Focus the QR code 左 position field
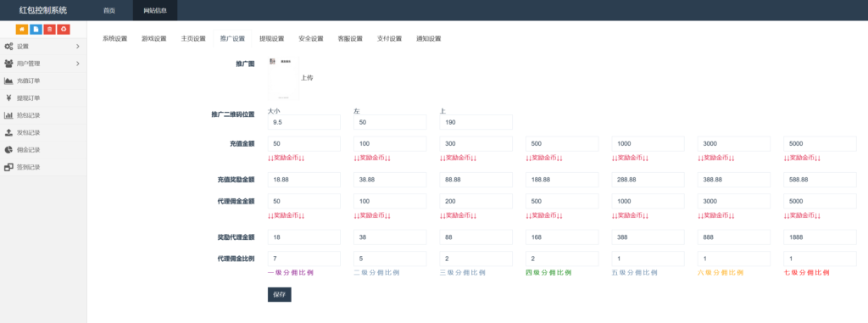 tap(390, 122)
